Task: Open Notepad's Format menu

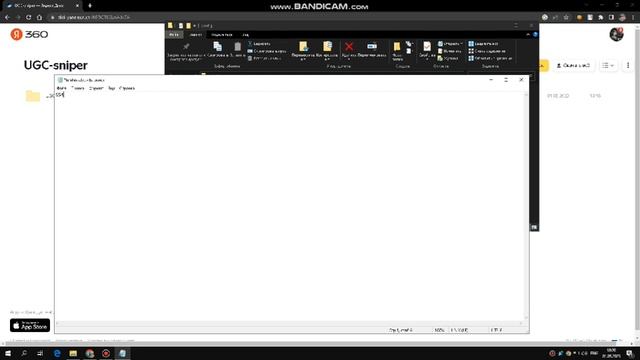Action: 96,88
